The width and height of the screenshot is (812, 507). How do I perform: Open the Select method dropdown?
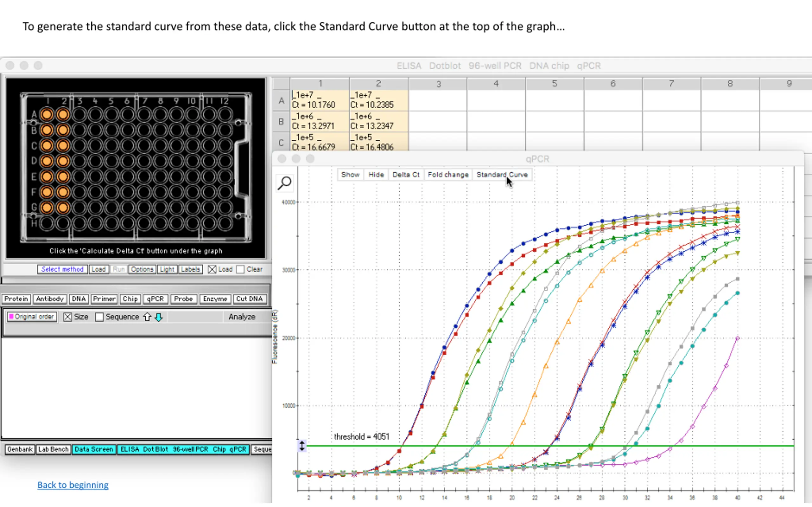coord(62,269)
